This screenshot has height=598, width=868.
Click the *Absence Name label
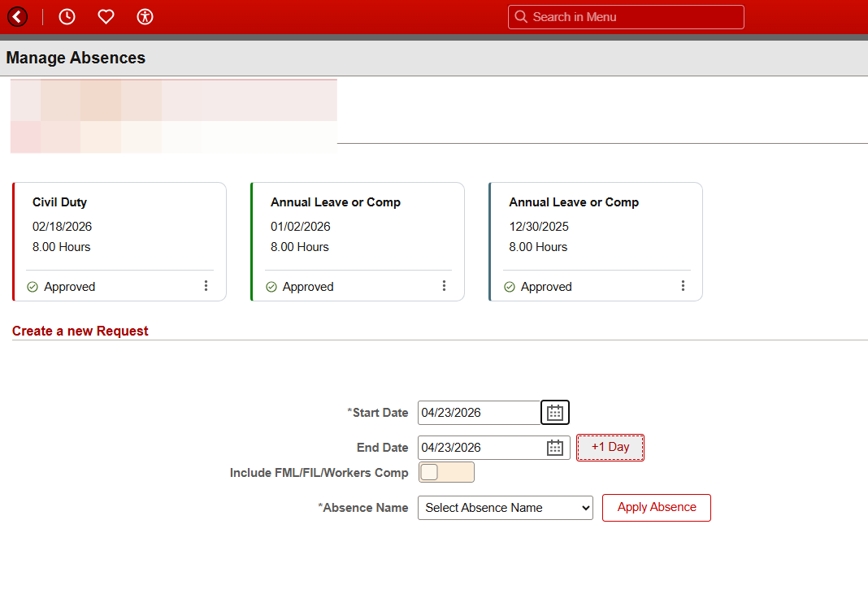(x=363, y=508)
